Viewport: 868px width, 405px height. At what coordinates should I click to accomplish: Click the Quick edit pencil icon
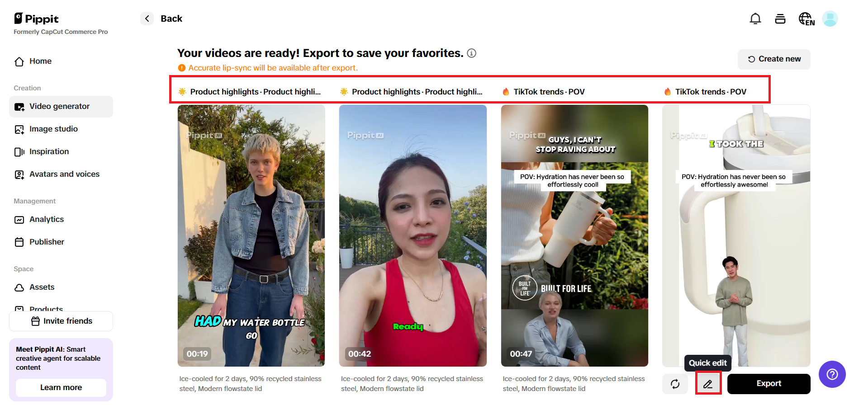(708, 384)
